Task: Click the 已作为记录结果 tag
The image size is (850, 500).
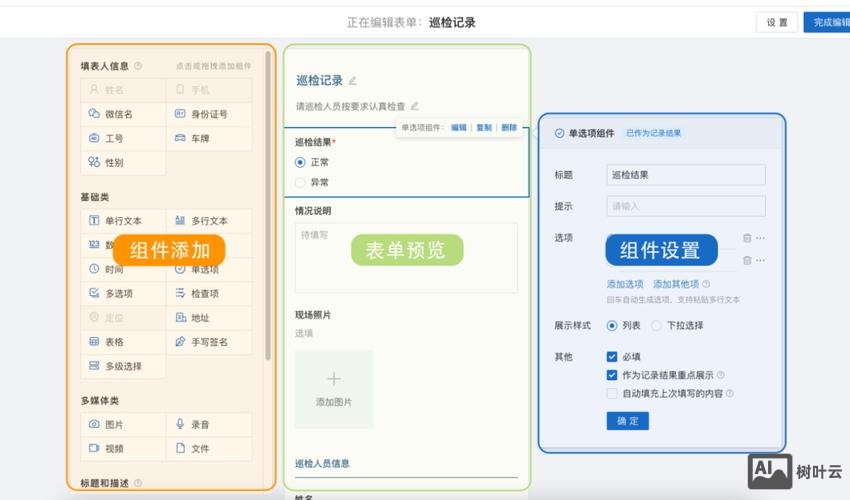Action: (654, 133)
